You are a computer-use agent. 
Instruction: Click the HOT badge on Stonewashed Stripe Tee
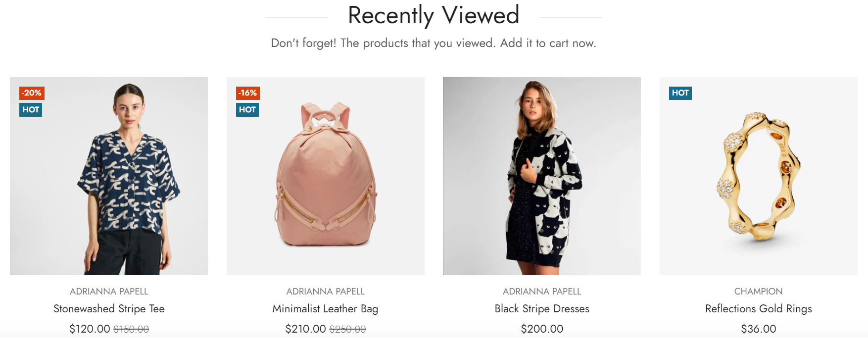pos(31,110)
